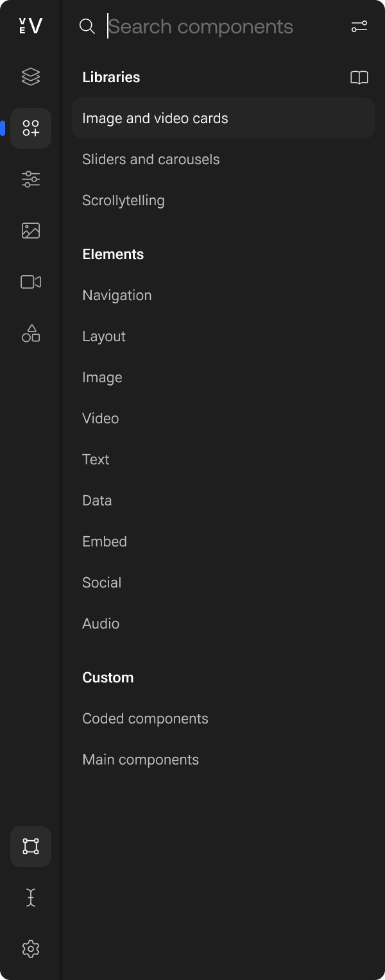The height and width of the screenshot is (980, 385).
Task: Open the search magnifier icon
Action: [88, 26]
